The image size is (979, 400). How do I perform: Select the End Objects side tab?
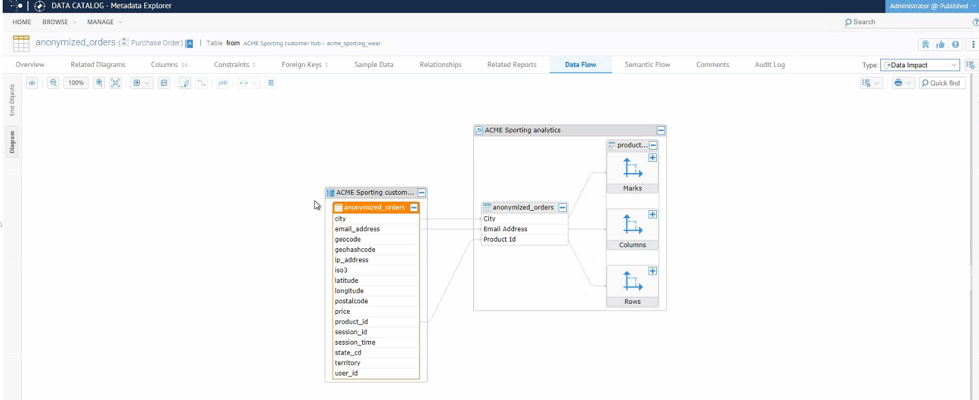click(x=12, y=100)
